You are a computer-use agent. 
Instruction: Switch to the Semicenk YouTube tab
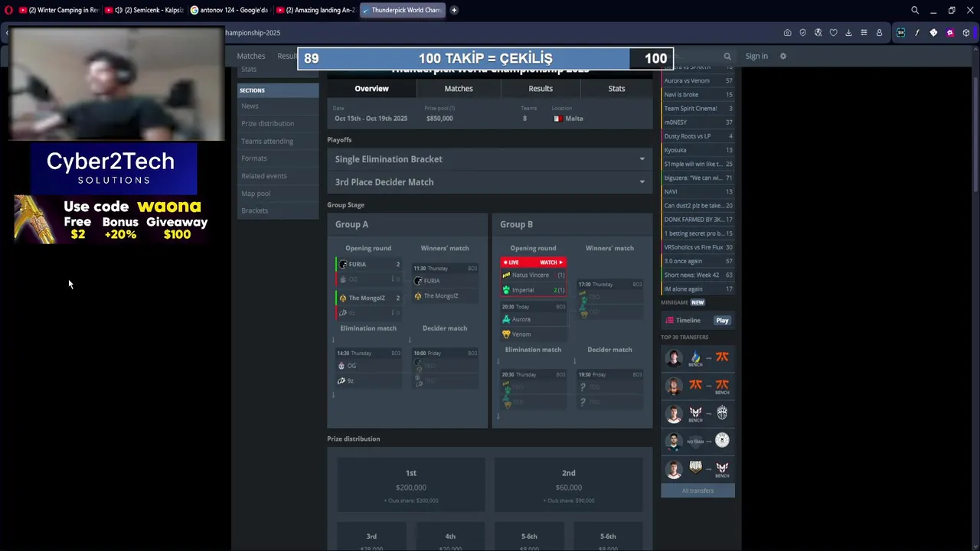pyautogui.click(x=144, y=10)
